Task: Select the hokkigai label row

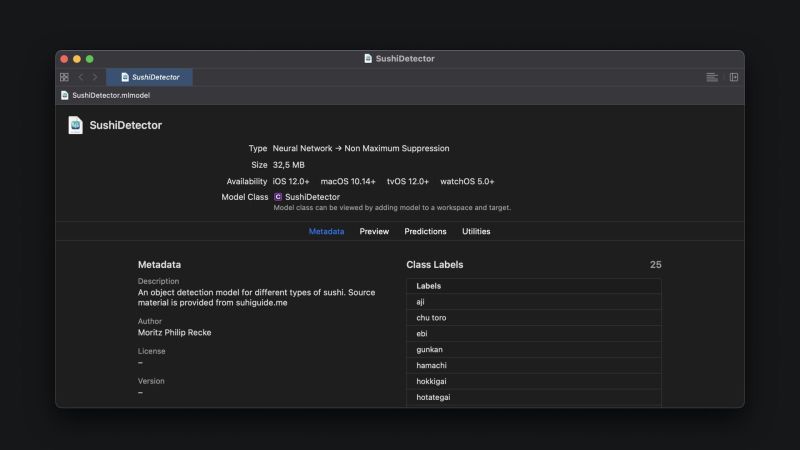Action: pyautogui.click(x=534, y=381)
